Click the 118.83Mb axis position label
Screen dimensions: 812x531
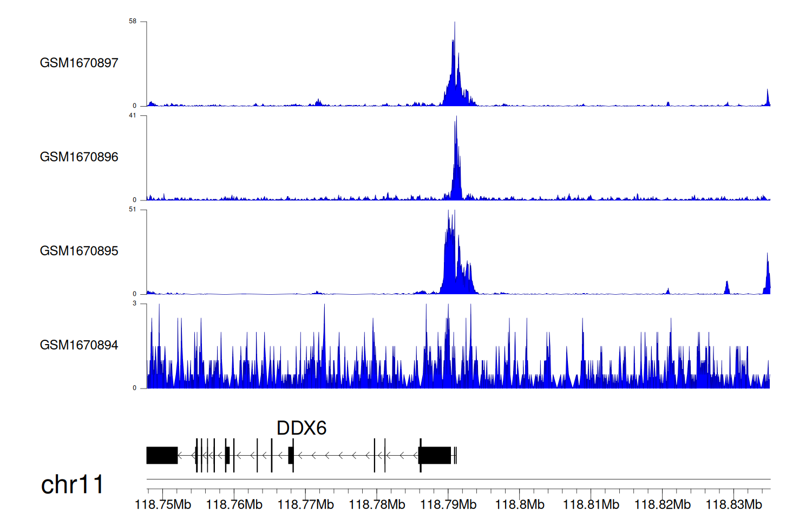click(734, 505)
